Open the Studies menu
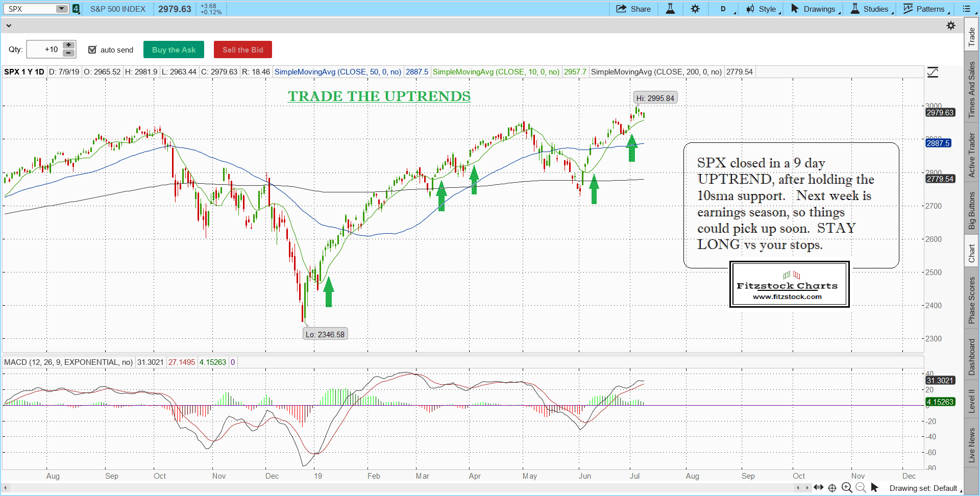Screen dimensions: 980x496 870,9
